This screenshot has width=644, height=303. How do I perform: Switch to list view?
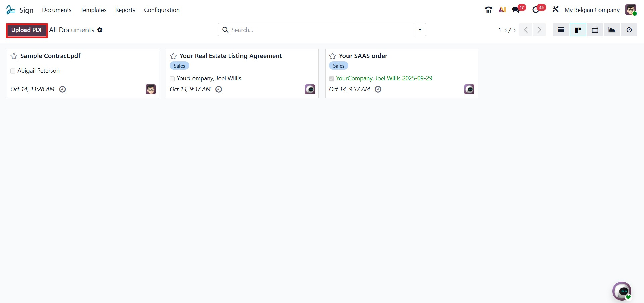pos(561,30)
